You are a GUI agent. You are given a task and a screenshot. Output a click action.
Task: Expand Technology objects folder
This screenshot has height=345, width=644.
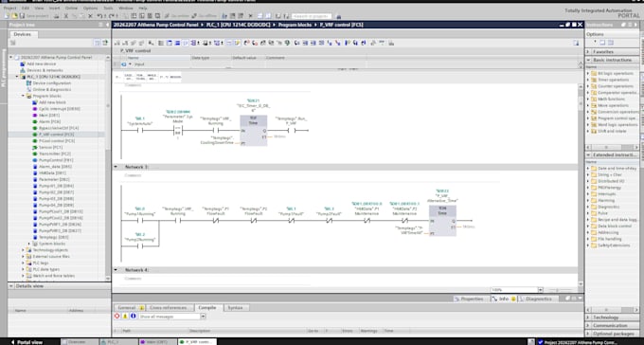[x=23, y=250]
